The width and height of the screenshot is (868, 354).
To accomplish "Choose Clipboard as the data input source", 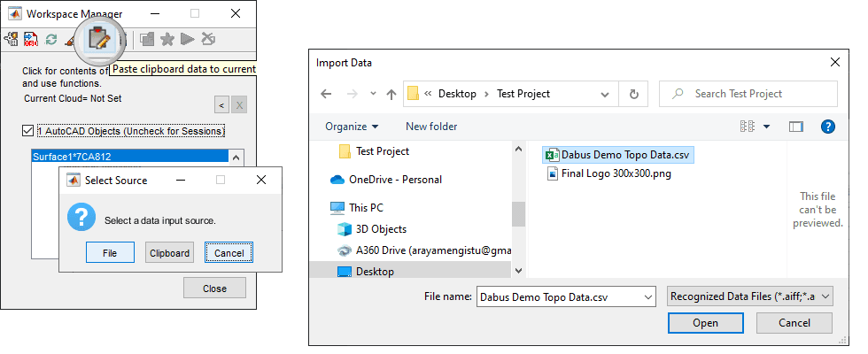I will click(169, 253).
